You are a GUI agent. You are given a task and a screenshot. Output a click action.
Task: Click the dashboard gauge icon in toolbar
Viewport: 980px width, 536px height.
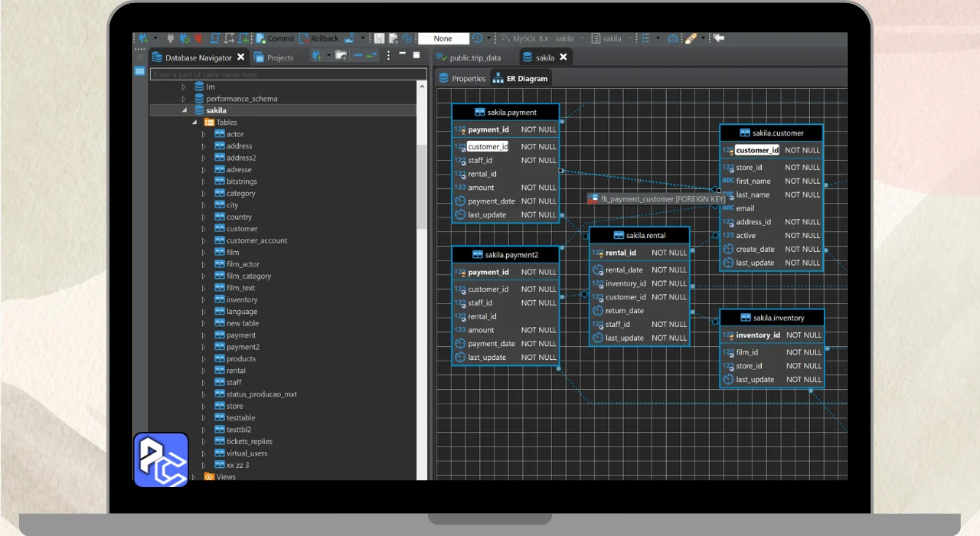[673, 38]
